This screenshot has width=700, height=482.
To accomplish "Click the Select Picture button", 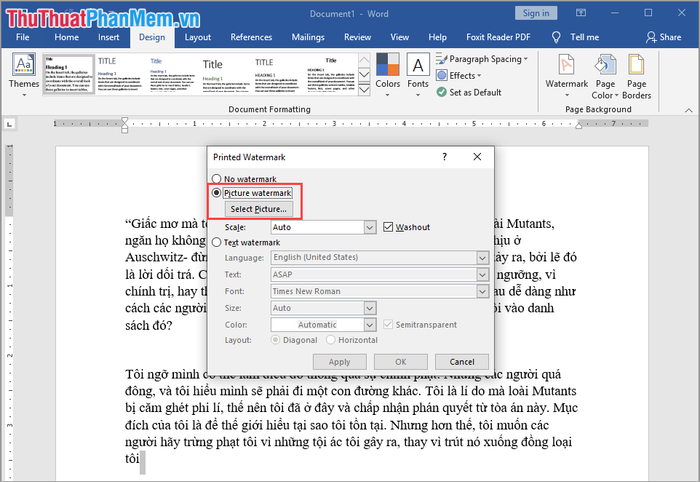I will (258, 209).
